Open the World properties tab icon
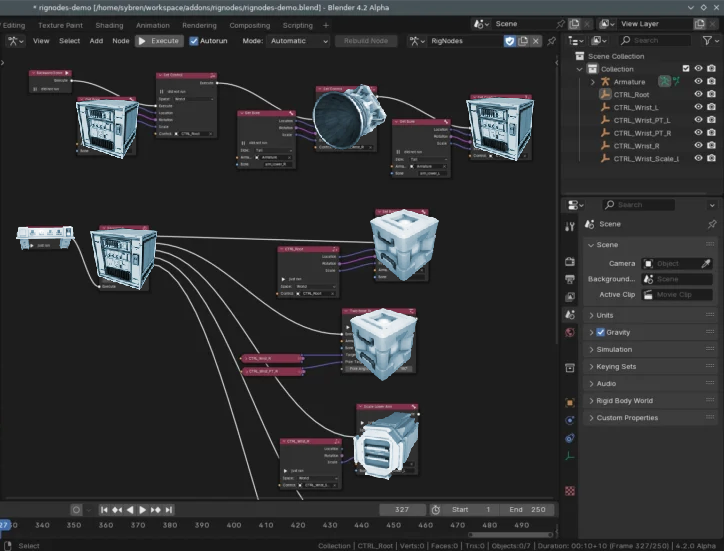This screenshot has height=551, width=728. (570, 333)
